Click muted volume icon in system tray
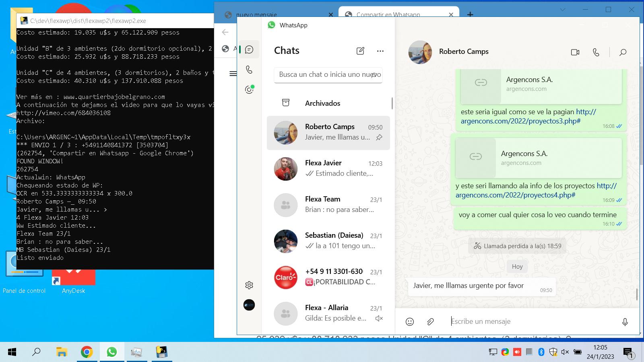 click(x=565, y=352)
